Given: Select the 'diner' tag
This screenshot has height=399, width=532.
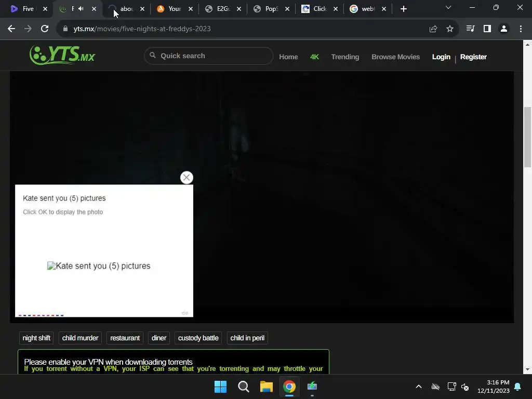Looking at the screenshot, I should (x=159, y=338).
